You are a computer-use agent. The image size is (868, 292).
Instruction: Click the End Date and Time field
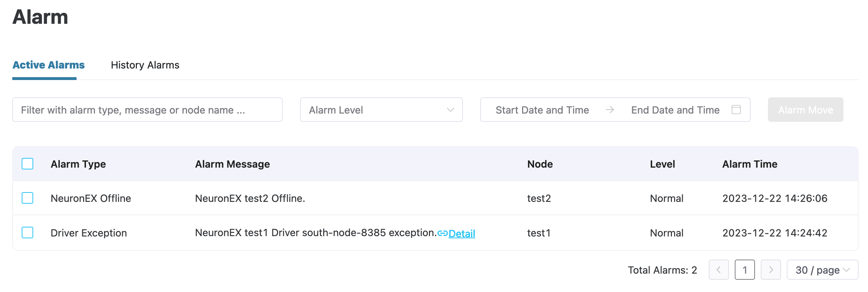(675, 110)
